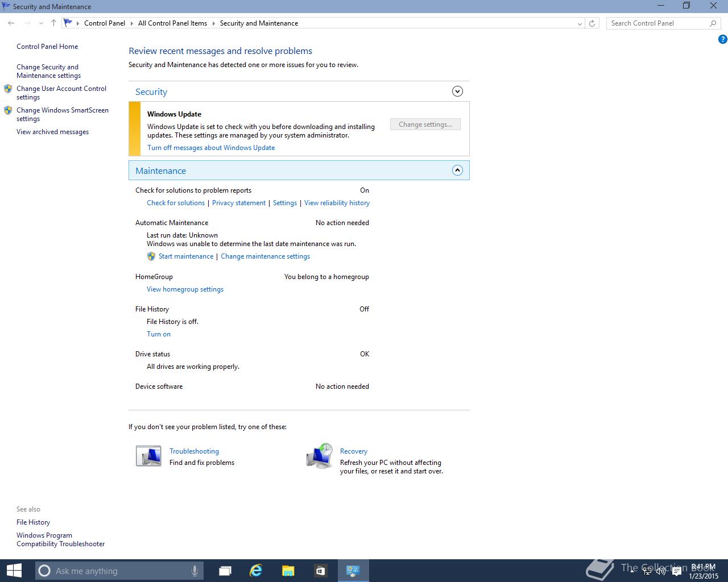This screenshot has width=728, height=582.
Task: Click the Security section header
Action: (299, 92)
